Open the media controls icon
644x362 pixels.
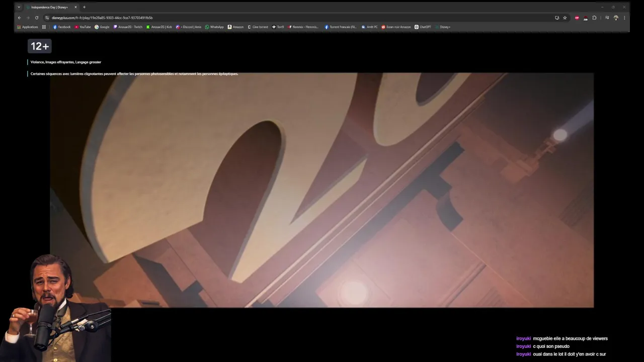pyautogui.click(x=607, y=18)
